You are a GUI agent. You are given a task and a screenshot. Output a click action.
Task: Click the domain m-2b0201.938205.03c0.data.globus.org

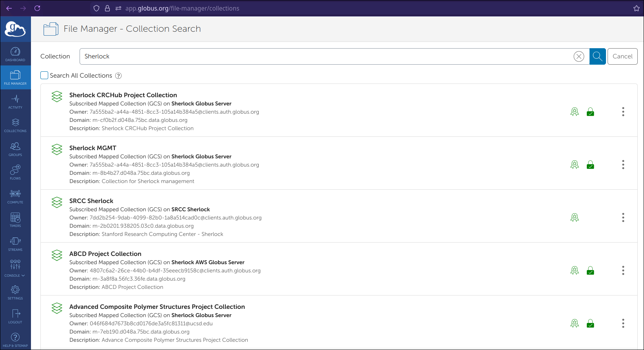143,226
